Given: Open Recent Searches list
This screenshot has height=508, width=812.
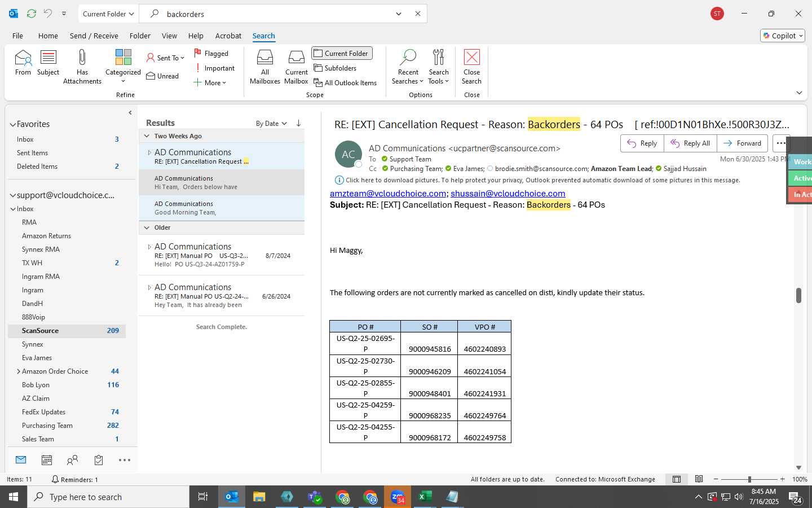Looking at the screenshot, I should tap(408, 67).
